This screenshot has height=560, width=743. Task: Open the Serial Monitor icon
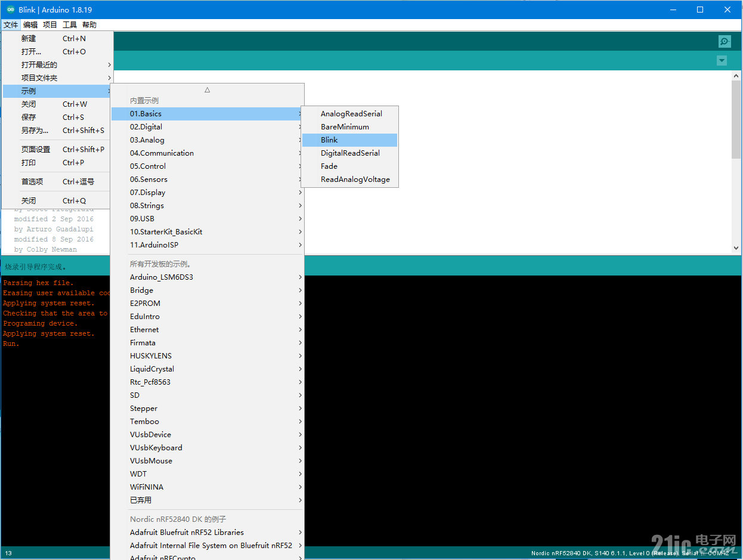click(x=725, y=41)
